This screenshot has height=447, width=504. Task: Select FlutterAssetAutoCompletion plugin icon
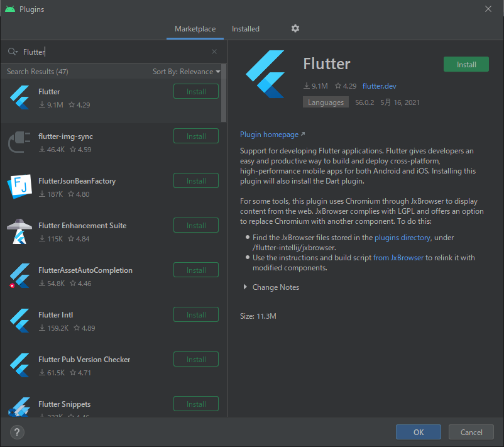point(19,276)
